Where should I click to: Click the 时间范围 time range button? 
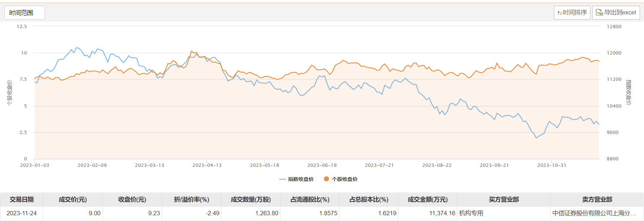(25, 13)
